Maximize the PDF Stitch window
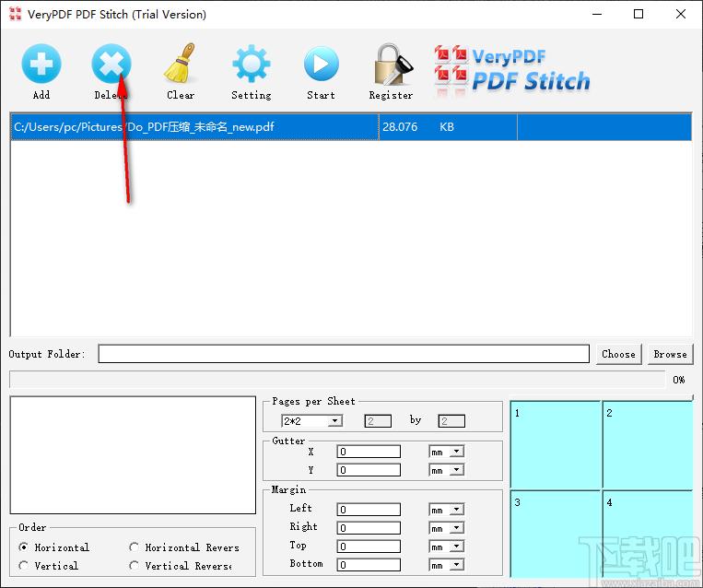 pos(639,14)
